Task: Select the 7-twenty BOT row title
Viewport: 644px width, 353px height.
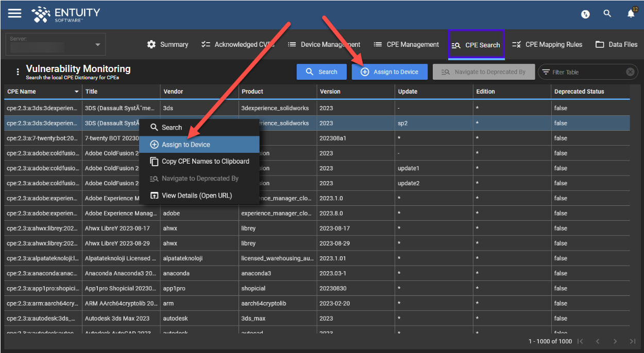Action: tap(111, 138)
